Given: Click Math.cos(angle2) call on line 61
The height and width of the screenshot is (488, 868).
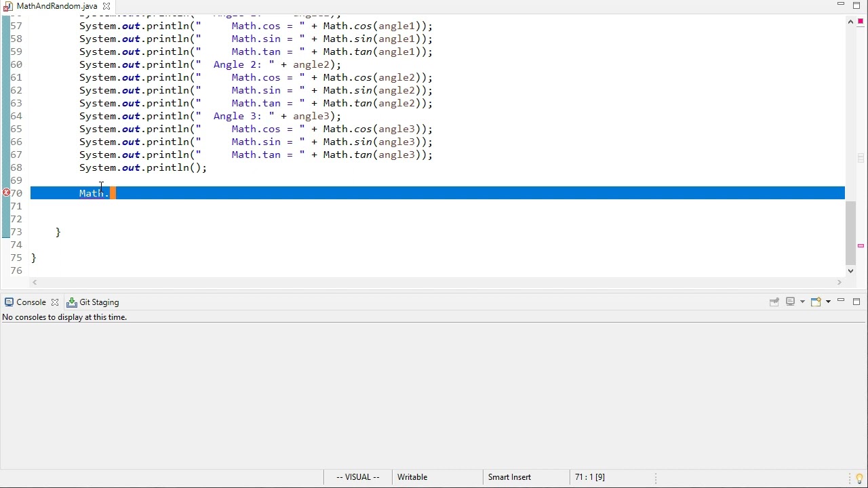Looking at the screenshot, I should pos(375,77).
